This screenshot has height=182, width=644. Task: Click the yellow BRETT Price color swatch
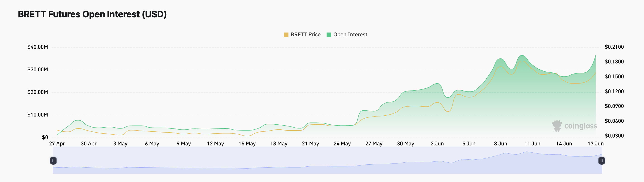coord(286,35)
